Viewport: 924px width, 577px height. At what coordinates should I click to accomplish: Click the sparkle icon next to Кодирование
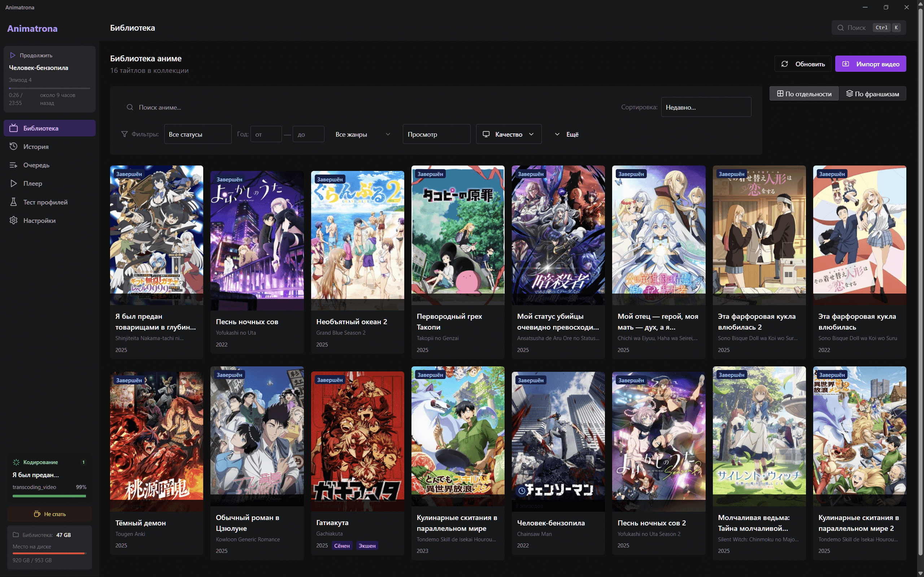tap(16, 462)
